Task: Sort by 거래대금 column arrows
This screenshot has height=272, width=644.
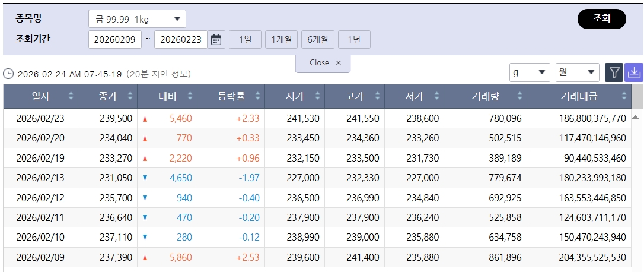Action: tap(624, 96)
